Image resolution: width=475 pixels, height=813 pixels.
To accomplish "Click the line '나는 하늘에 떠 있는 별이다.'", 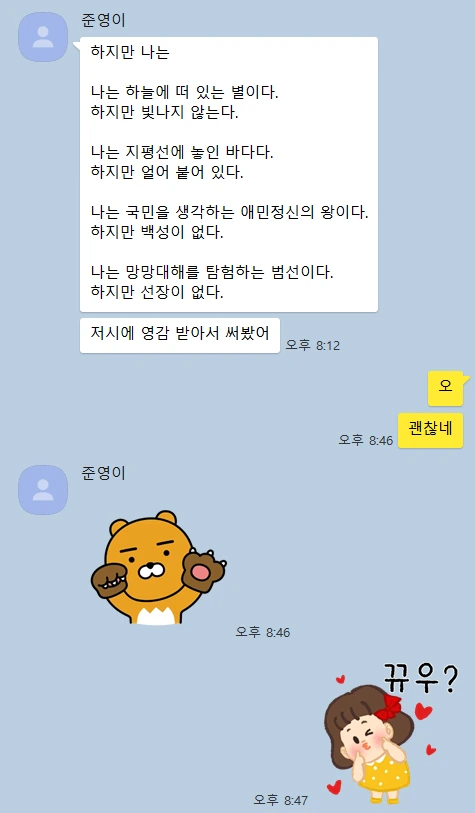I will pos(185,93).
